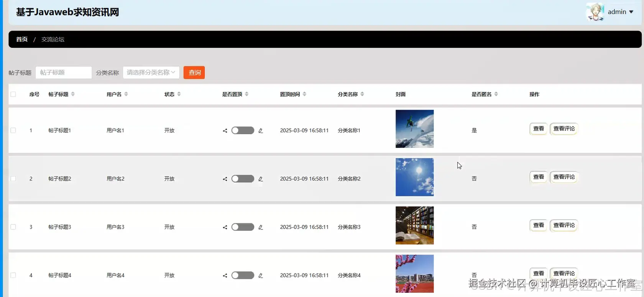Click the edit pencil icon in row 帖子标题4
The image size is (644, 297).
point(261,276)
